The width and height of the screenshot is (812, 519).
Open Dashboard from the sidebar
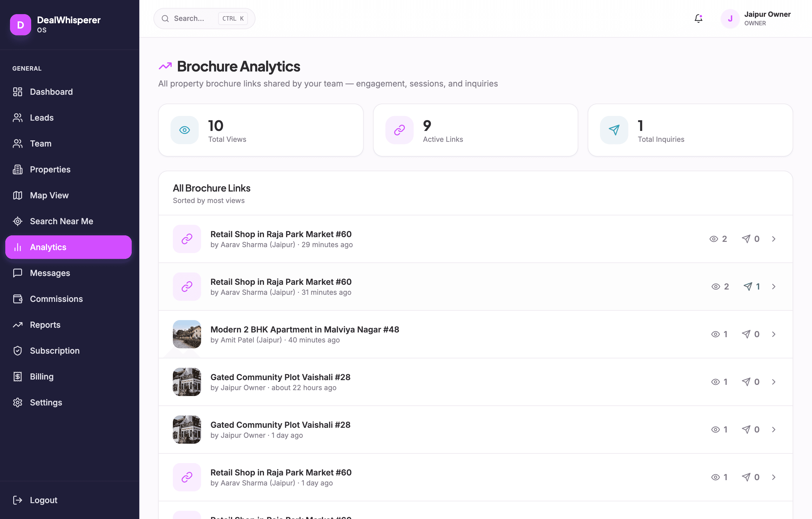pyautogui.click(x=68, y=92)
